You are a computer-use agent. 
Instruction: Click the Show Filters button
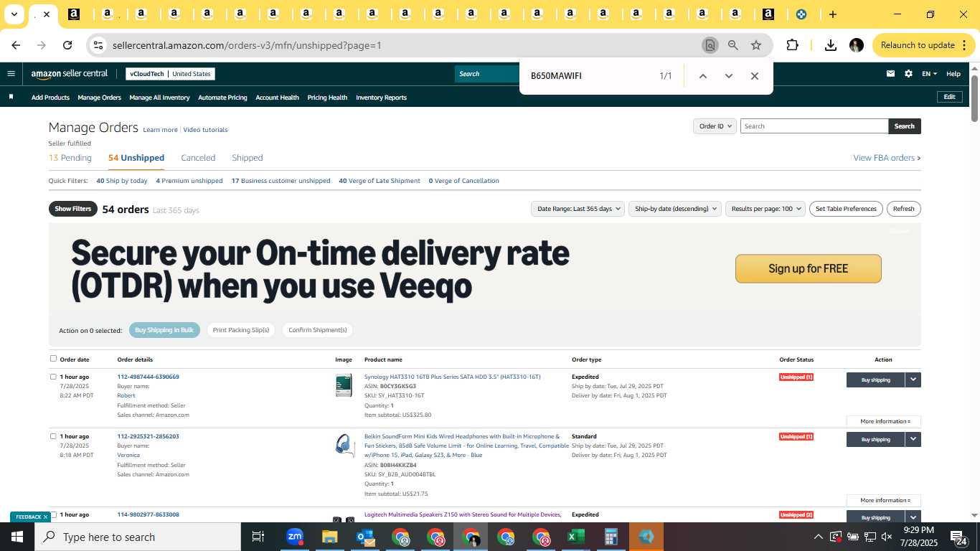pos(72,209)
